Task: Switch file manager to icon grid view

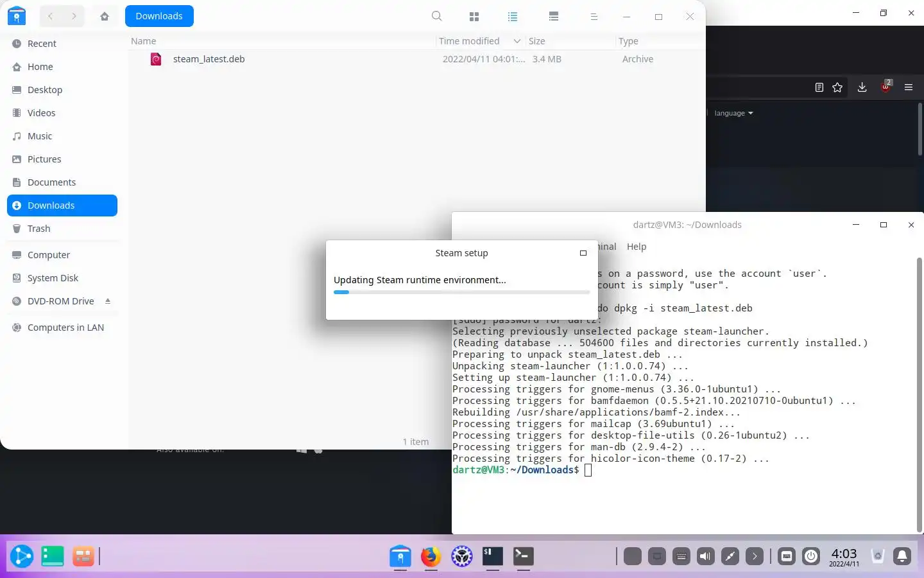Action: tap(474, 17)
